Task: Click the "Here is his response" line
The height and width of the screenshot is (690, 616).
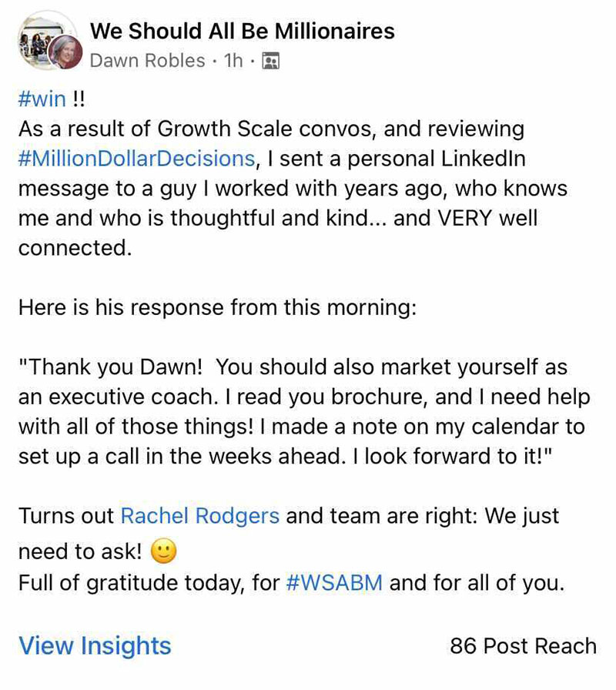Action: point(216,309)
